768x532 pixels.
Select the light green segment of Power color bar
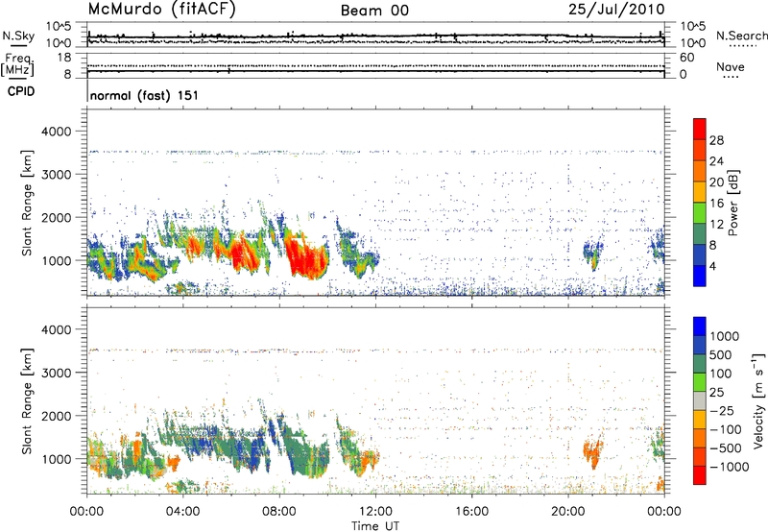click(x=700, y=213)
